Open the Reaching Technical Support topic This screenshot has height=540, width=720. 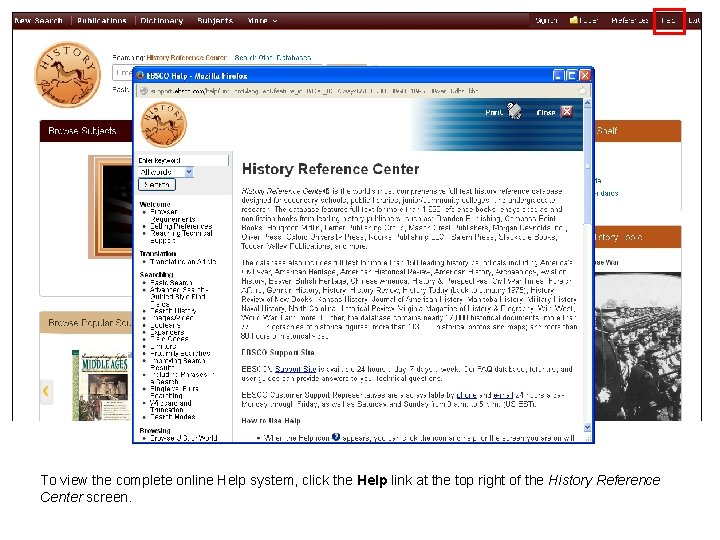click(x=181, y=236)
